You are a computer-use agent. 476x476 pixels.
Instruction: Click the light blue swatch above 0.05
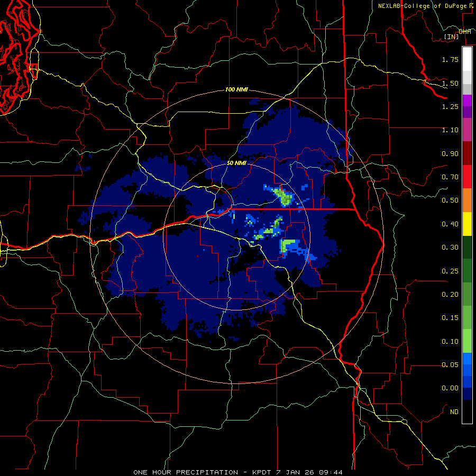click(467, 359)
